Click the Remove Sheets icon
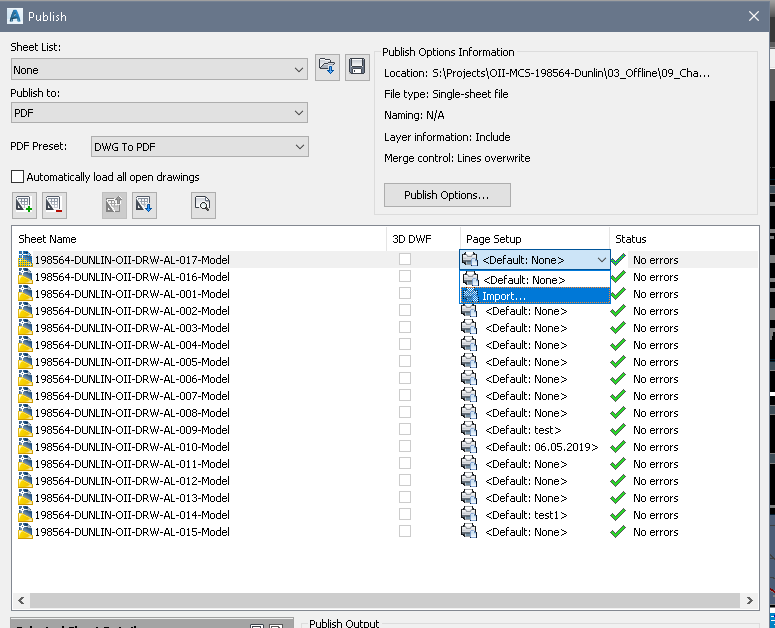The image size is (775, 628). click(x=53, y=205)
